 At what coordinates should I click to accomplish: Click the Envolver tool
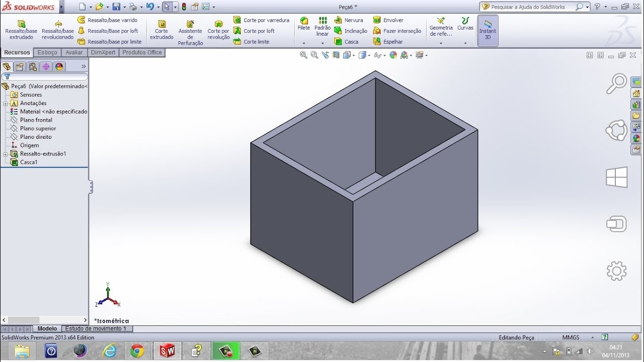pyautogui.click(x=388, y=20)
